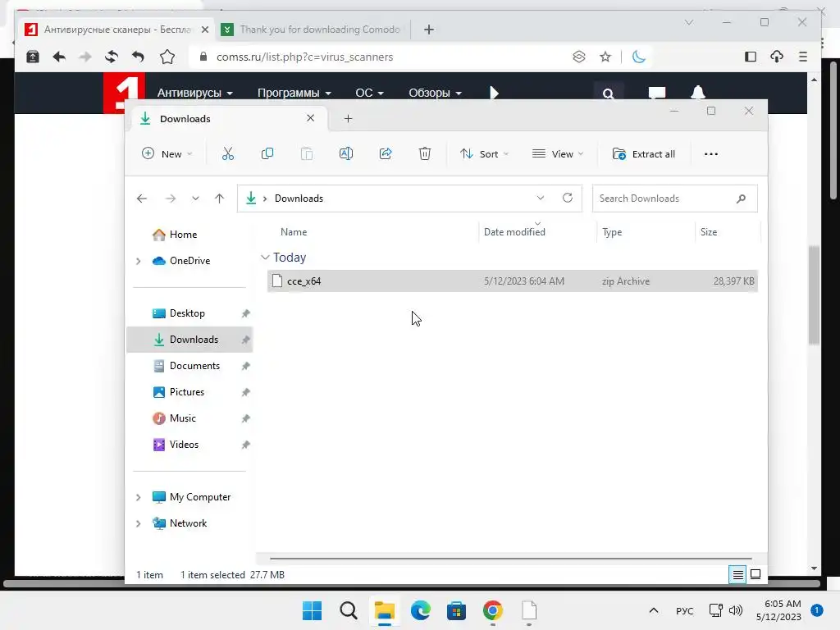Open the browser sidebar panel icon
The image size is (840, 630).
pos(751,57)
